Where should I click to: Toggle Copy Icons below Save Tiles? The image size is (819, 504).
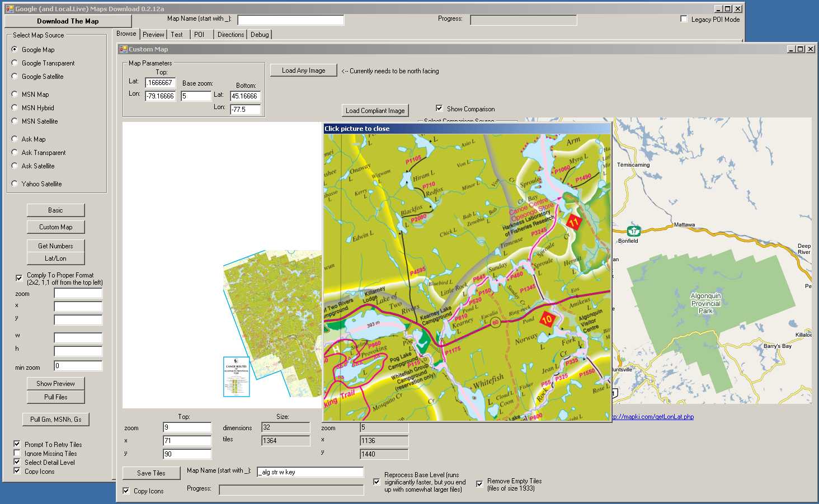[x=126, y=491]
